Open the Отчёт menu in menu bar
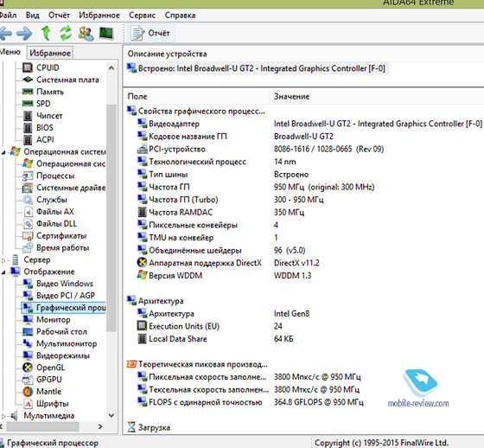This screenshot has height=448, width=484. [x=59, y=16]
